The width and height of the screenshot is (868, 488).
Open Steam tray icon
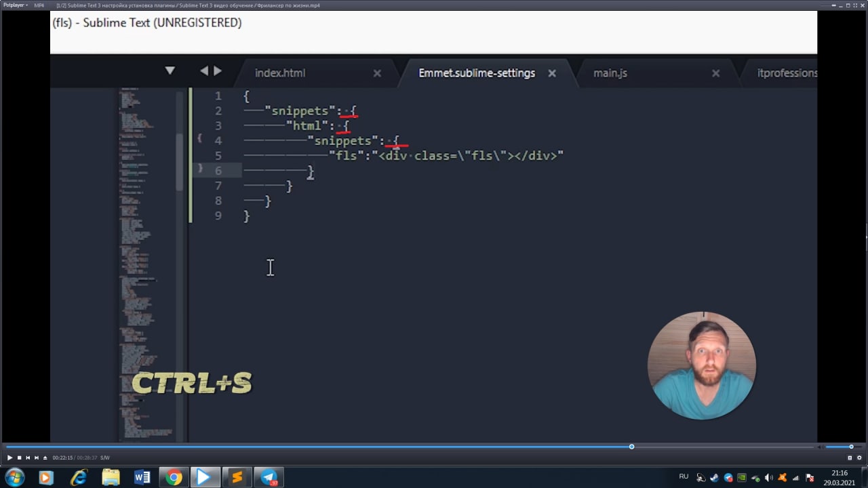click(x=714, y=477)
